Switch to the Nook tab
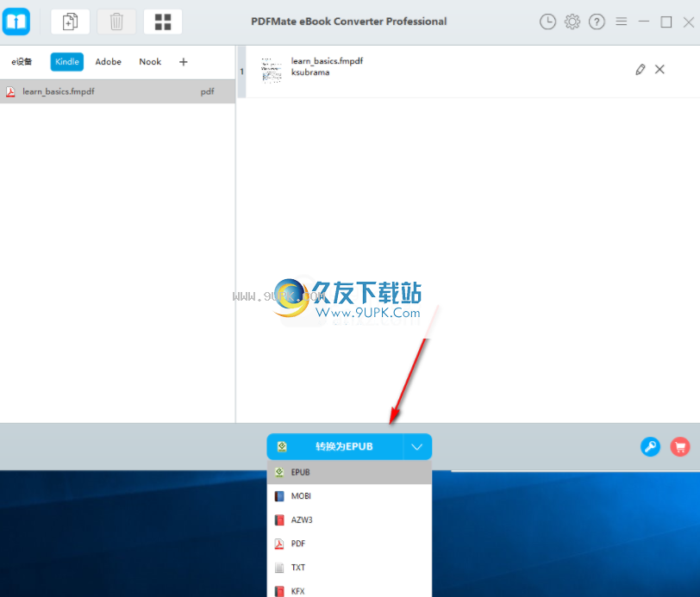 coord(150,61)
